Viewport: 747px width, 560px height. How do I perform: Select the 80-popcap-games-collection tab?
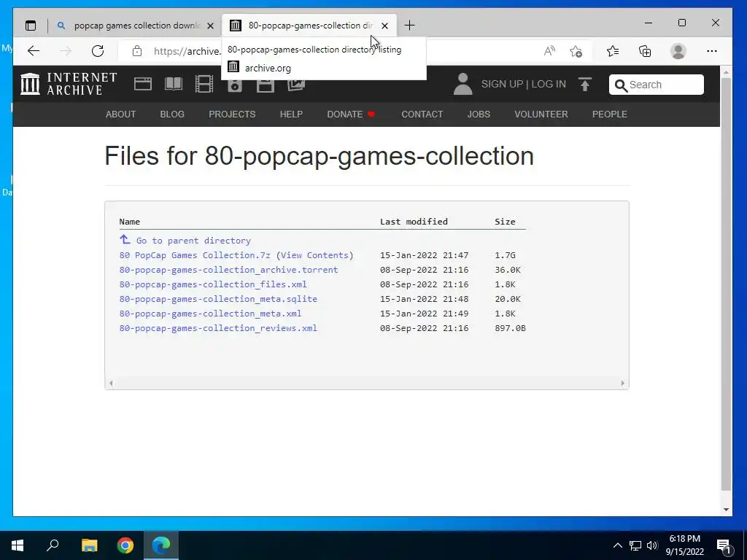tap(309, 26)
